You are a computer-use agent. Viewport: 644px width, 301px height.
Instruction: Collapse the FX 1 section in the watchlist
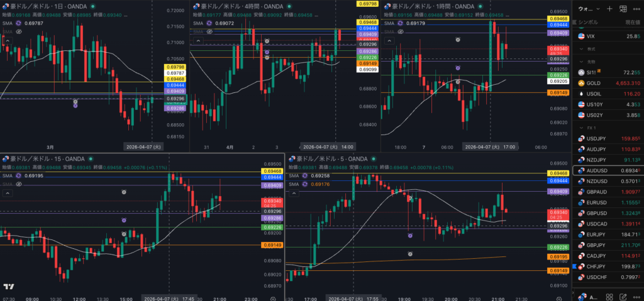(580, 128)
